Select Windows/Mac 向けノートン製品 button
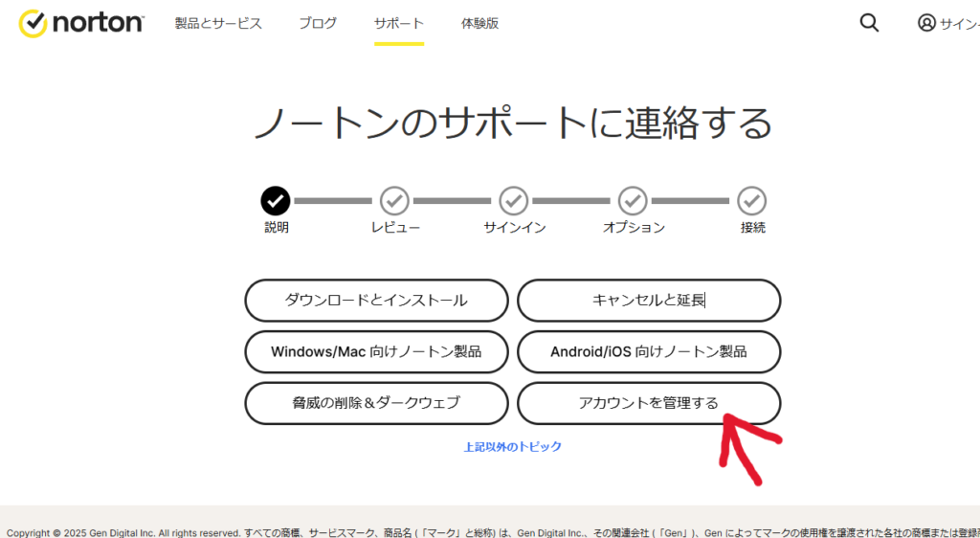 [376, 351]
